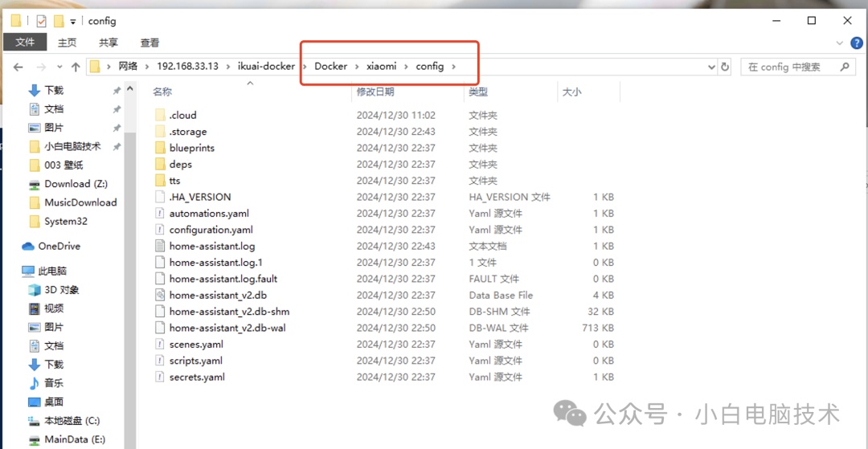
Task: Select the scenes.yaml file icon
Action: 160,344
